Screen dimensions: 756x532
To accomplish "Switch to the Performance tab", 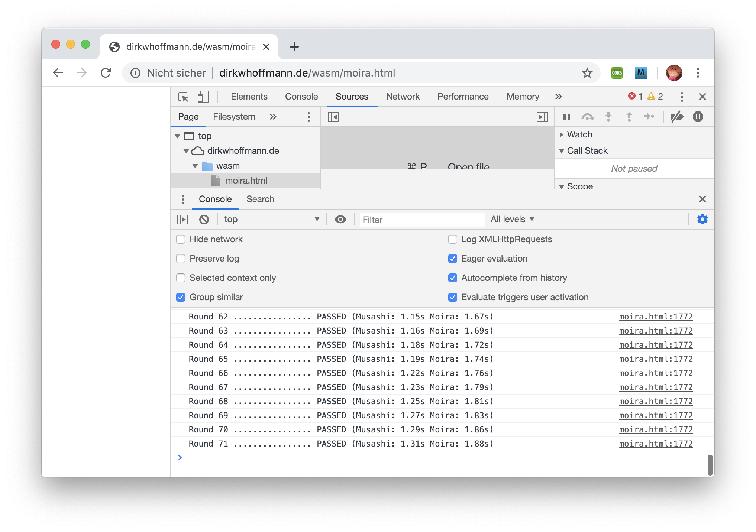I will pyautogui.click(x=463, y=97).
